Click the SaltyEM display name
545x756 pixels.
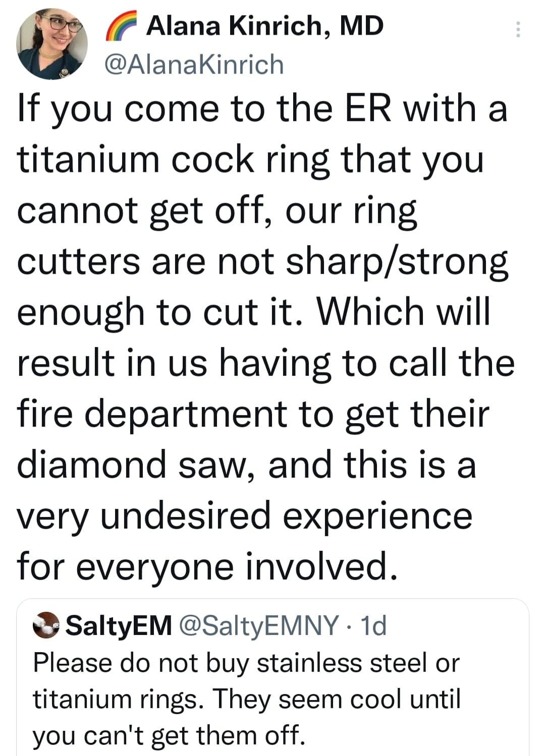[x=119, y=626]
